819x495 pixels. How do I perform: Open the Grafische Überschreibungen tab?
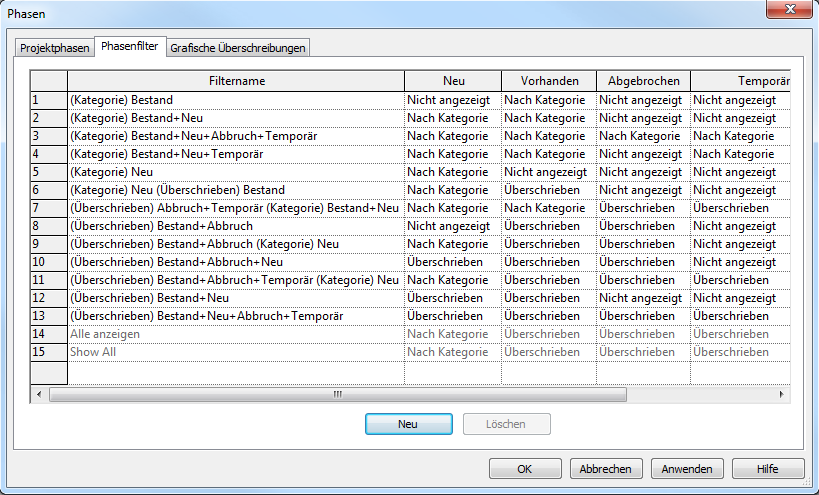coord(238,48)
